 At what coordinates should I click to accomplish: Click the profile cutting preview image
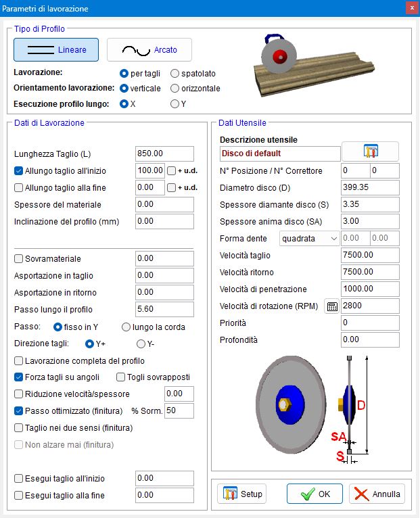click(x=313, y=66)
